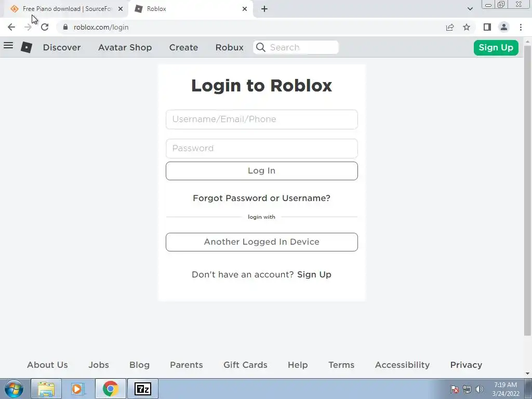Open the Windows Start button
The width and height of the screenshot is (532, 399).
14,389
